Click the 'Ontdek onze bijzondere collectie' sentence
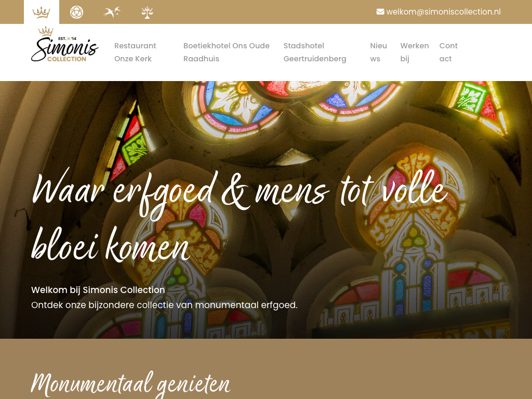The image size is (532, 399). click(x=164, y=305)
